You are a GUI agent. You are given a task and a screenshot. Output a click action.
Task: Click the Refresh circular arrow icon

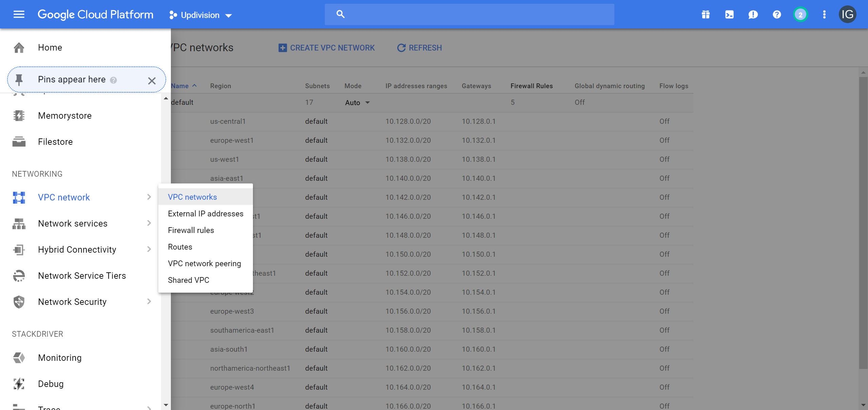(401, 48)
